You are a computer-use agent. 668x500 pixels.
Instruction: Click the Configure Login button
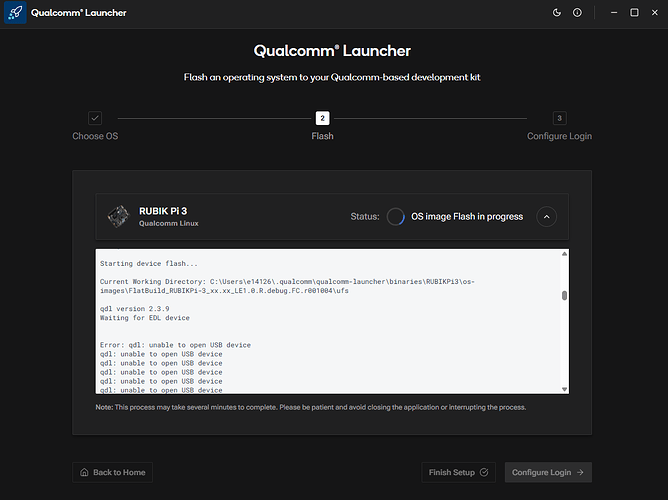548,472
